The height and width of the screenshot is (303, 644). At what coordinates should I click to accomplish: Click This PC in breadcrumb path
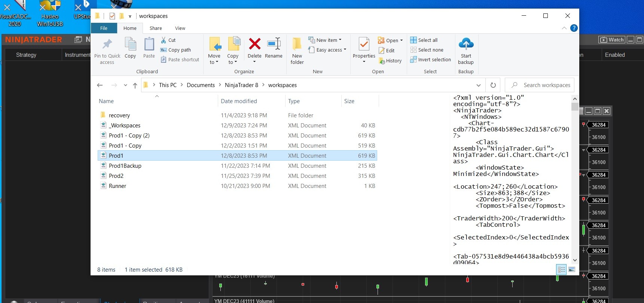click(x=168, y=85)
